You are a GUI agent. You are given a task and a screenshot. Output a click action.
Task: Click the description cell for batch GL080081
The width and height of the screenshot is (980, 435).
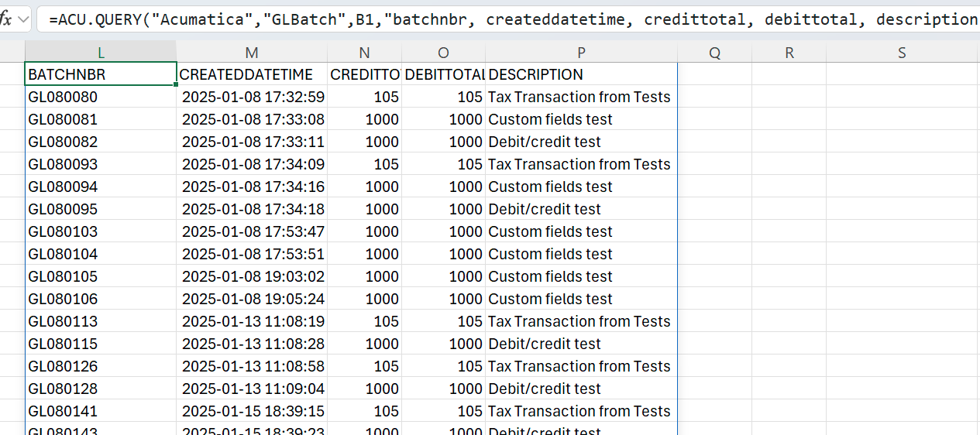[581, 119]
